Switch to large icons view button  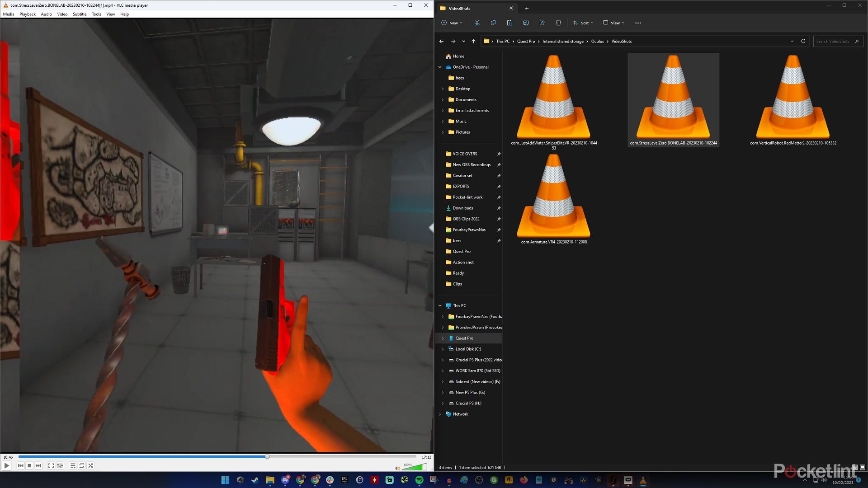[863, 467]
